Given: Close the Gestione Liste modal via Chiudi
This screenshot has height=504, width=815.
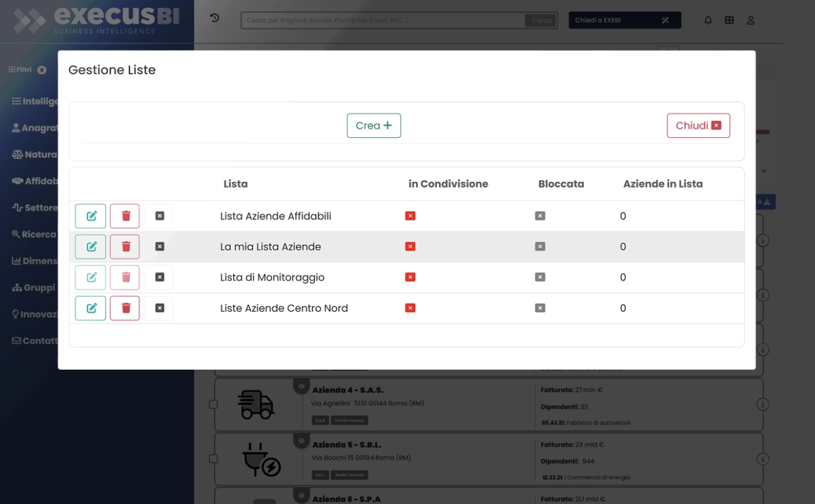Looking at the screenshot, I should [698, 125].
